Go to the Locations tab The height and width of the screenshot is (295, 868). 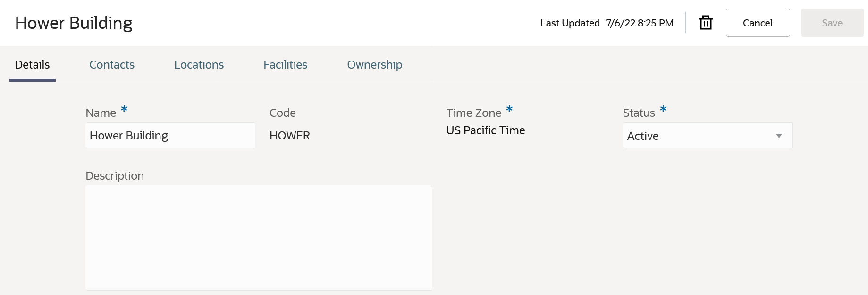(199, 65)
